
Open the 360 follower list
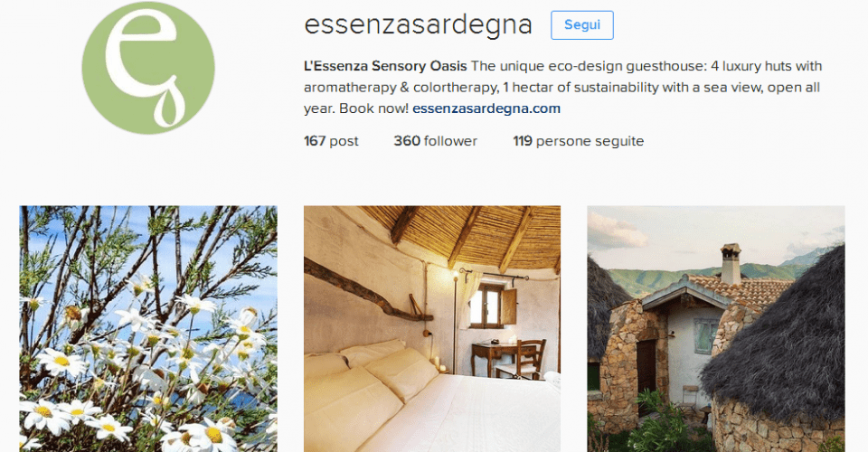(x=435, y=141)
